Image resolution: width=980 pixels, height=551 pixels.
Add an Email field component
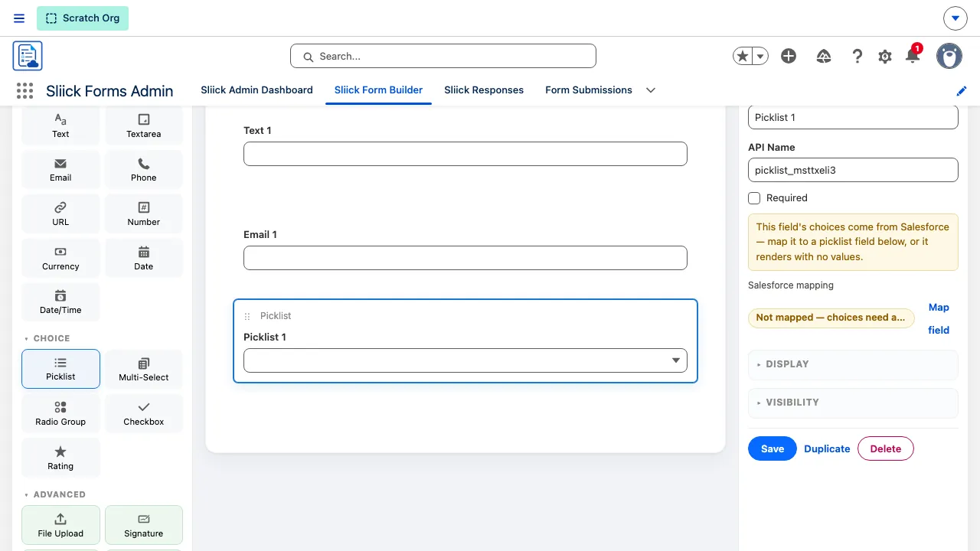60,170
